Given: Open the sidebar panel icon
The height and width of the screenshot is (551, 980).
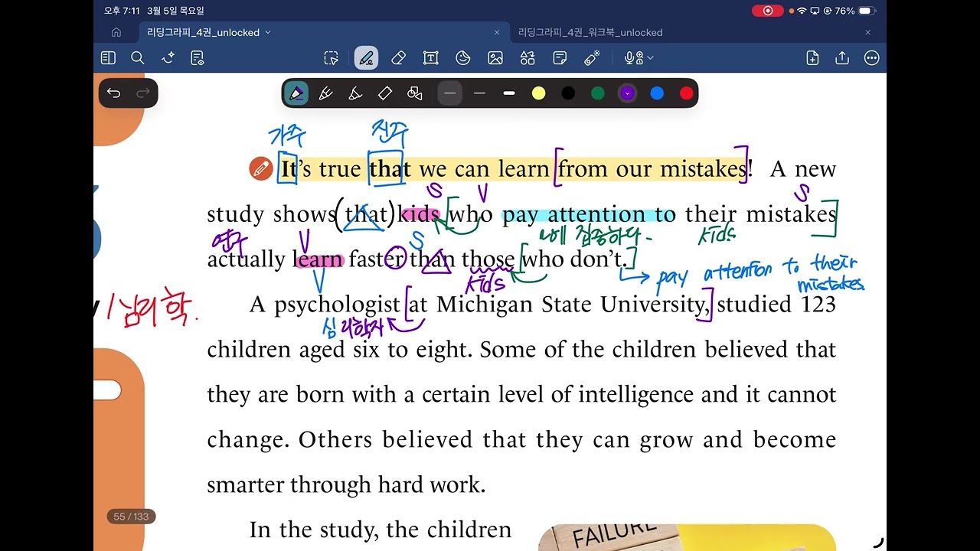Looking at the screenshot, I should [x=108, y=58].
